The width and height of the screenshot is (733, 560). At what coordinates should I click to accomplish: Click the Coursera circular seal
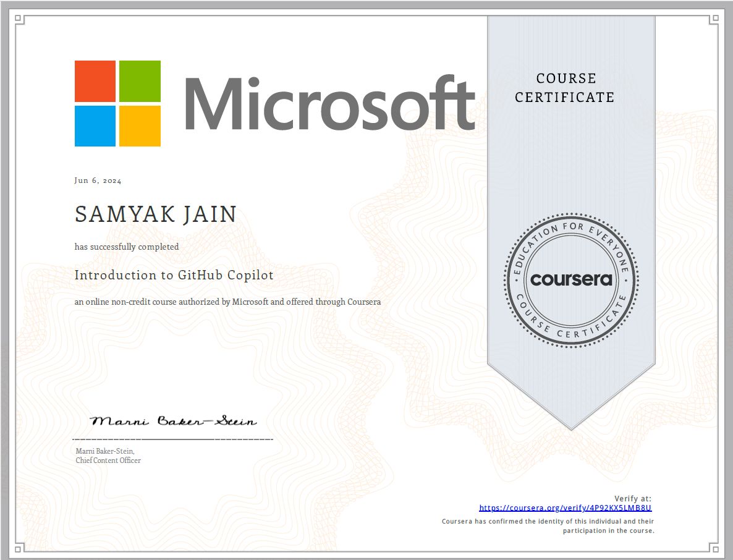pos(571,281)
